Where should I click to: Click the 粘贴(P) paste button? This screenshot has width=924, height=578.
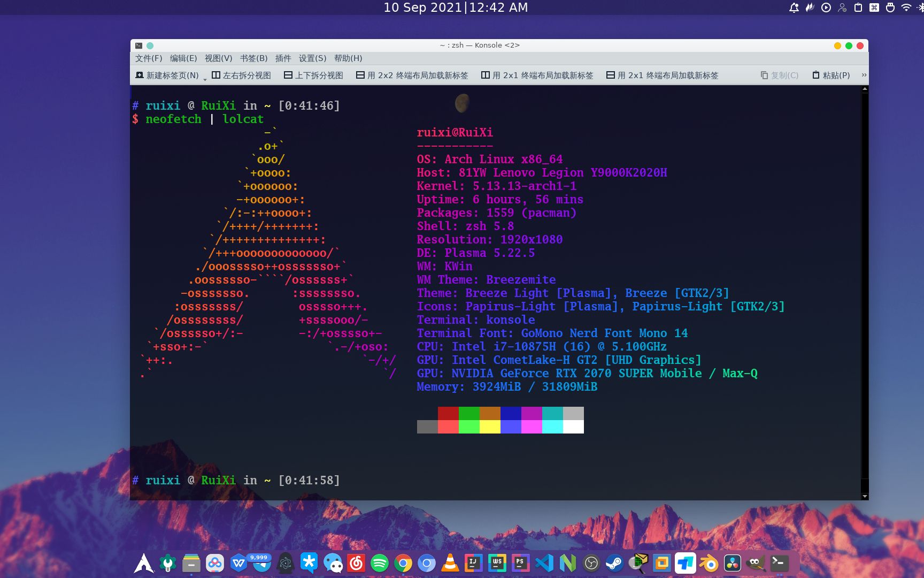click(831, 75)
